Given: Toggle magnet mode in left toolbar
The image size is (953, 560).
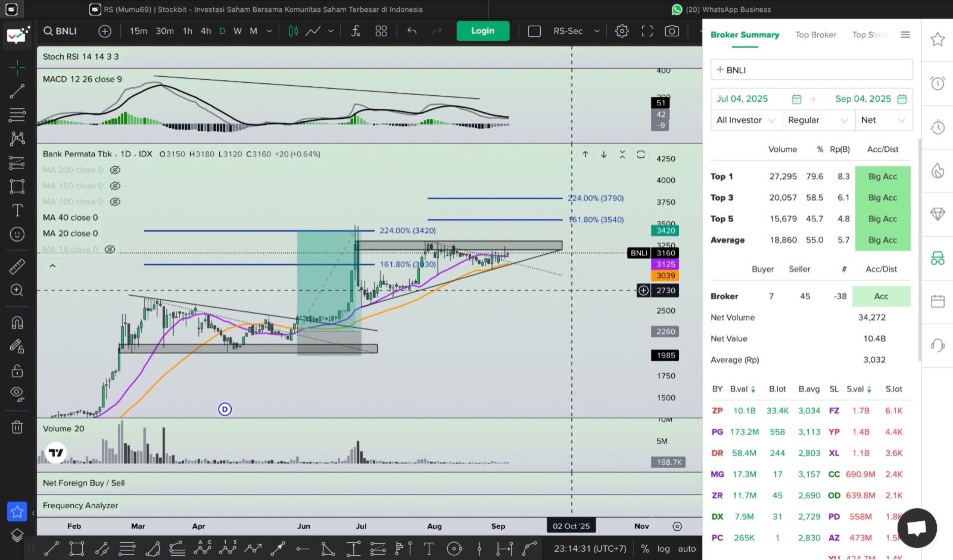Looking at the screenshot, I should [17, 323].
